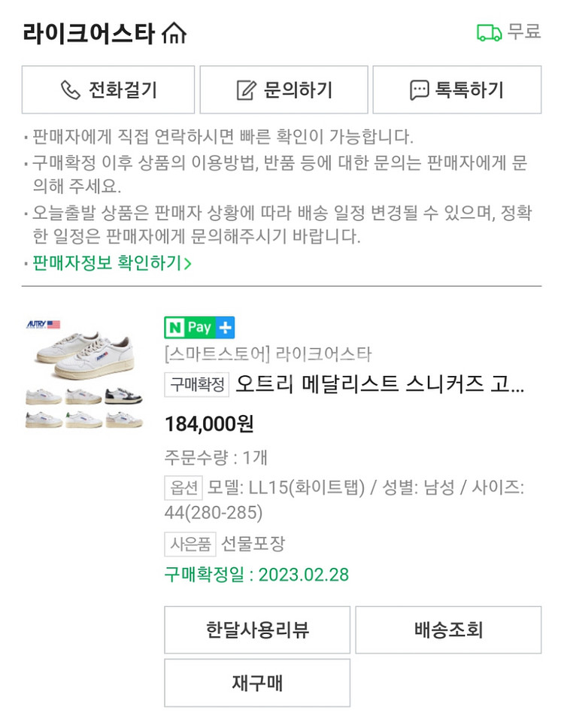Open the store home icon beside 라이크어스타
This screenshot has height=728, width=564.
[174, 34]
